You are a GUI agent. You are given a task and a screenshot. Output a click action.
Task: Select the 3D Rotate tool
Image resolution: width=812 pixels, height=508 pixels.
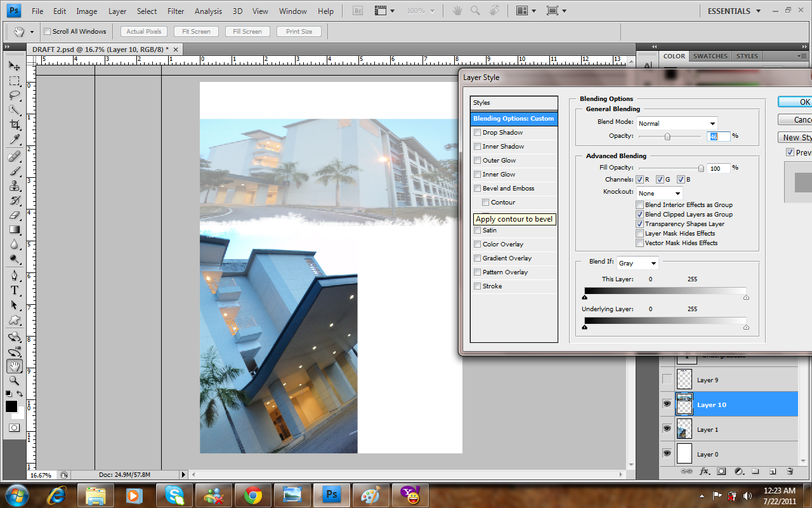pyautogui.click(x=14, y=337)
